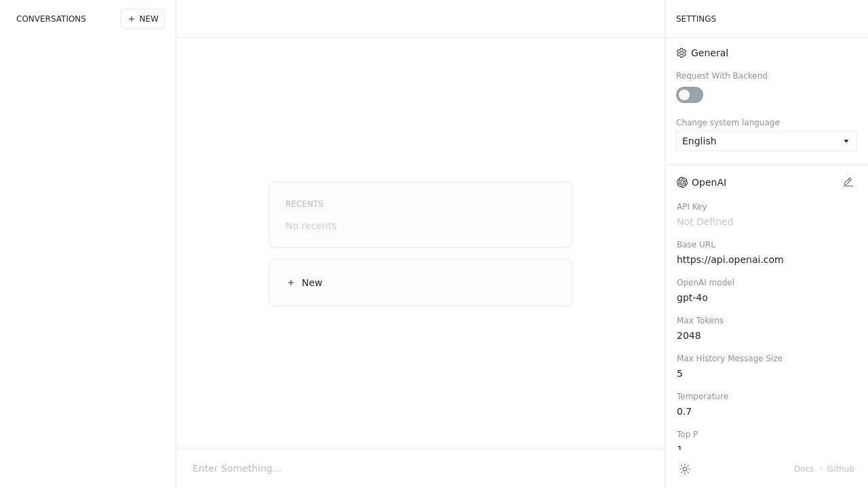868x488 pixels.
Task: Click the OpenAI logo icon
Action: pos(682,182)
